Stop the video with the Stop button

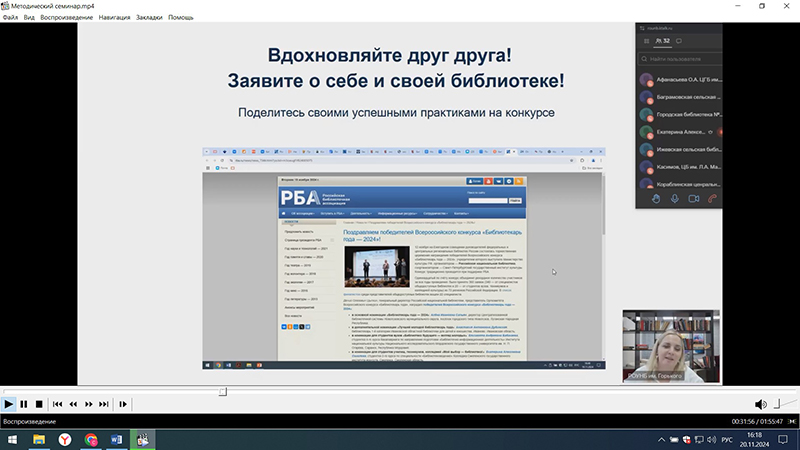coord(39,404)
